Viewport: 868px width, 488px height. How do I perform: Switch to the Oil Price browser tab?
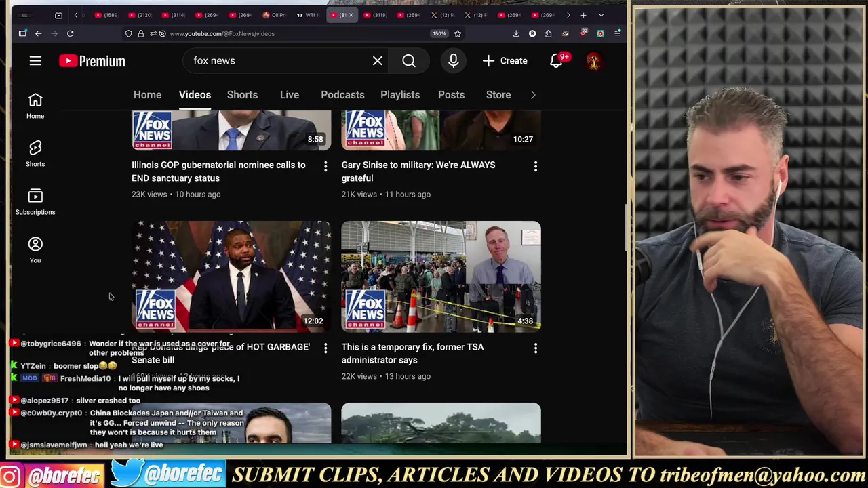click(274, 15)
